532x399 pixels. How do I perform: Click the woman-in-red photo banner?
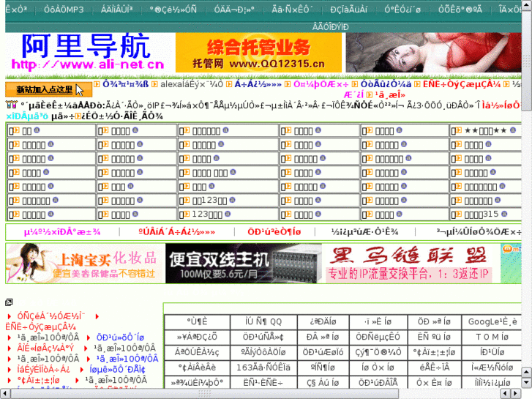434,53
